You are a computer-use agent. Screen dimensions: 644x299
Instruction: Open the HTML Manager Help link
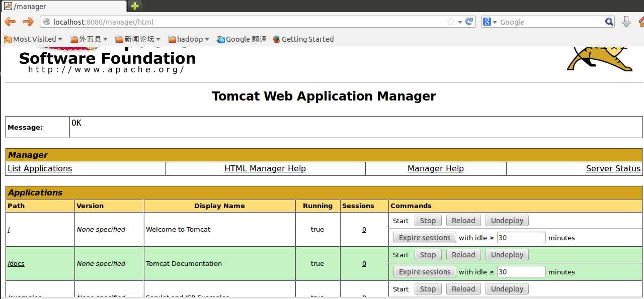[x=265, y=168]
